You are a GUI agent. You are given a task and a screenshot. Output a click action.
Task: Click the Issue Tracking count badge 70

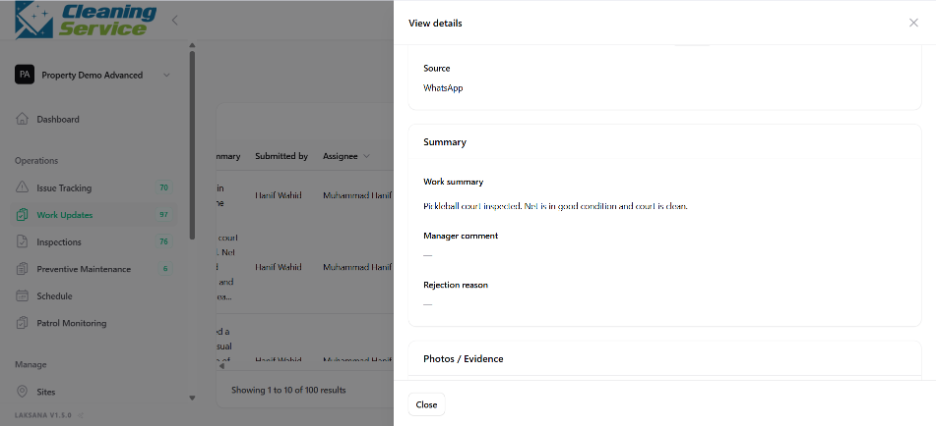[x=164, y=187]
